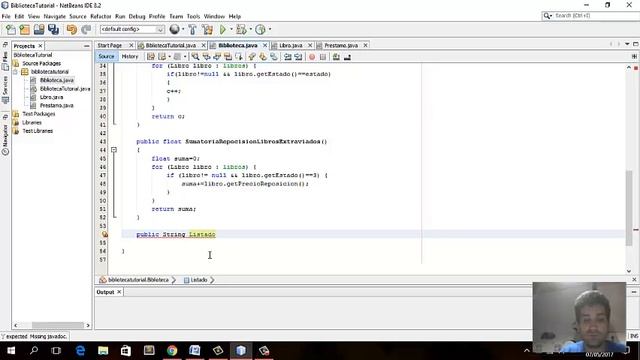Screen dimensions: 640x360
Task: Switch to the BibliotecaTutorial.java tab
Action: [x=171, y=45]
